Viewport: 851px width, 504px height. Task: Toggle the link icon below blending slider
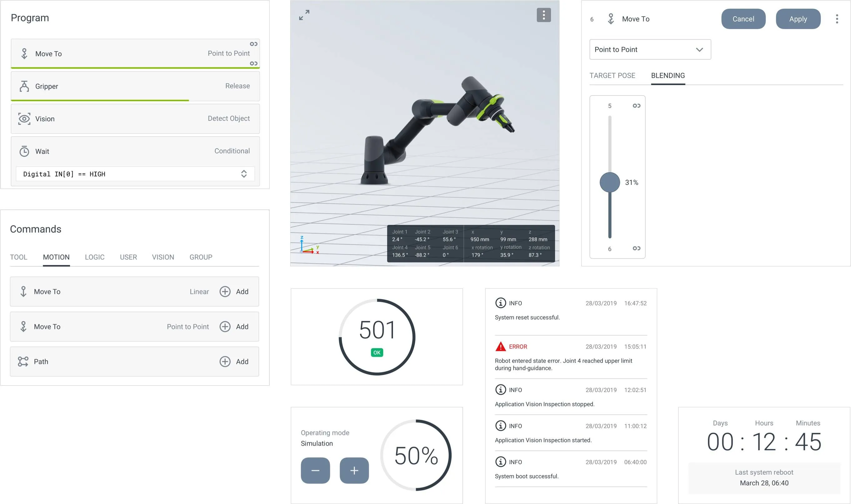[636, 249]
